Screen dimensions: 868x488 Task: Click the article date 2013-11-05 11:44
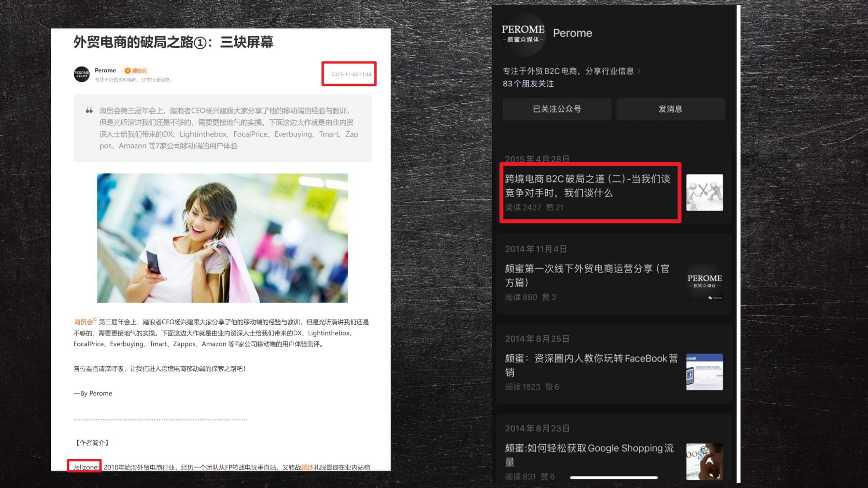351,74
